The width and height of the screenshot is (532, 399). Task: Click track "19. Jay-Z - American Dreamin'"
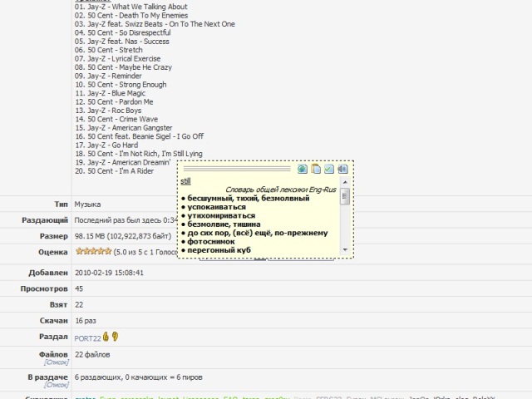pyautogui.click(x=123, y=163)
